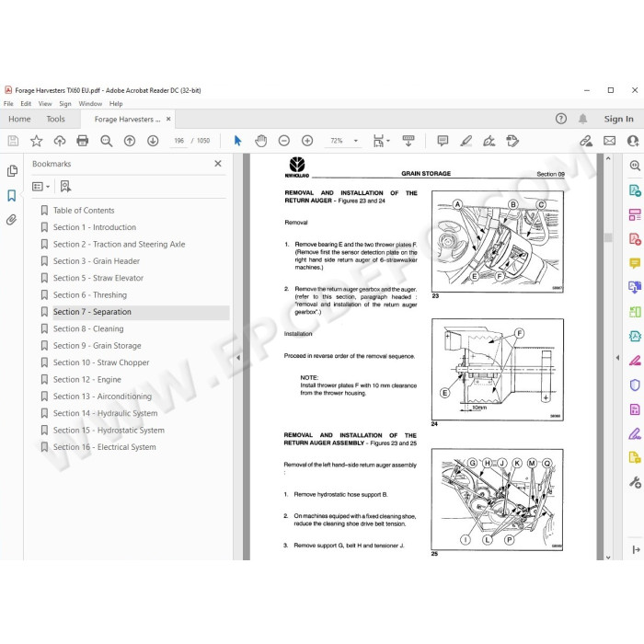This screenshot has width=644, height=644.
Task: Open the right pane search magnifier
Action: tap(635, 166)
